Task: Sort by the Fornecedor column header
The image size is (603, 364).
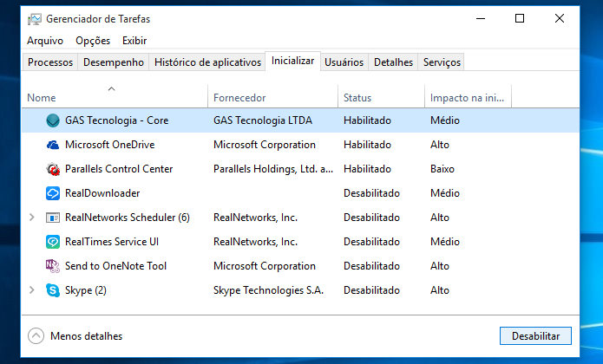Action: click(273, 96)
